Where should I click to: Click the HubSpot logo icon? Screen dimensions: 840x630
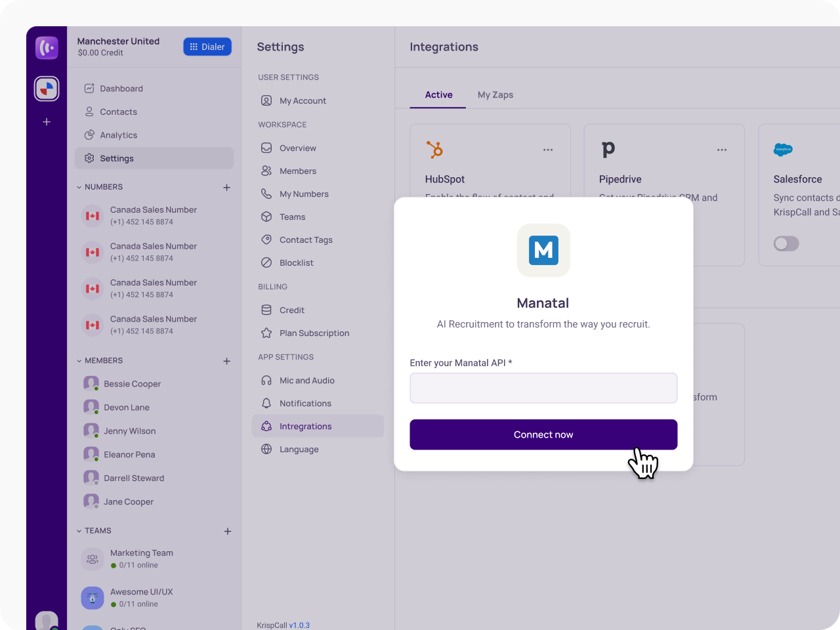(434, 150)
